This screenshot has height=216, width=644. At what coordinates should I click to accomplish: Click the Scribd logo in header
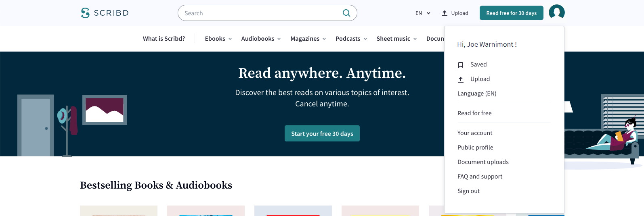coord(105,13)
